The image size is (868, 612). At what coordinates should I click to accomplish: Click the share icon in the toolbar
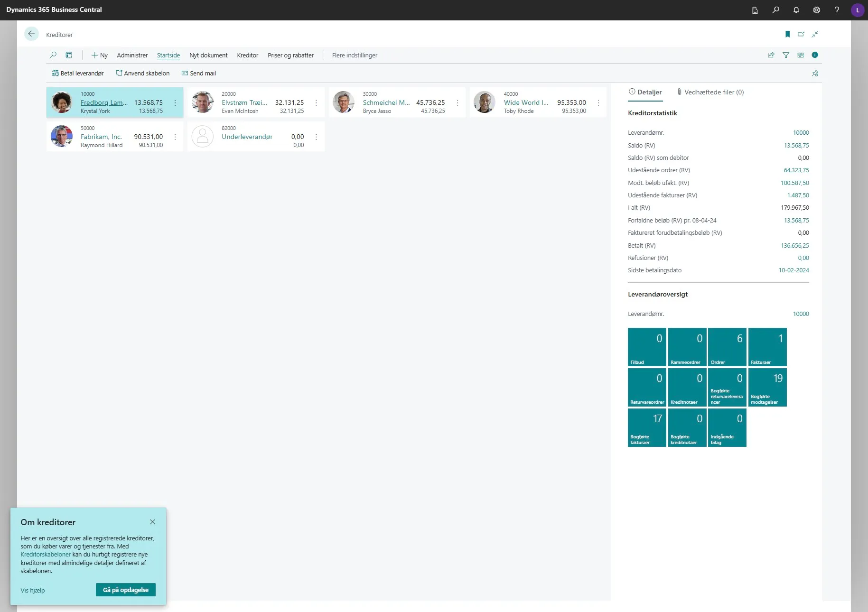(x=771, y=55)
